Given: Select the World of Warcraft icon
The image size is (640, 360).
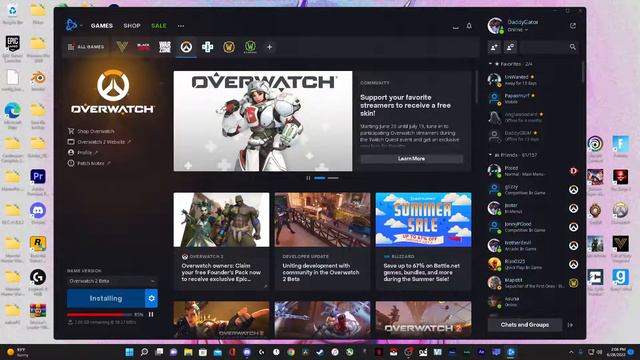Looking at the screenshot, I should [x=229, y=47].
